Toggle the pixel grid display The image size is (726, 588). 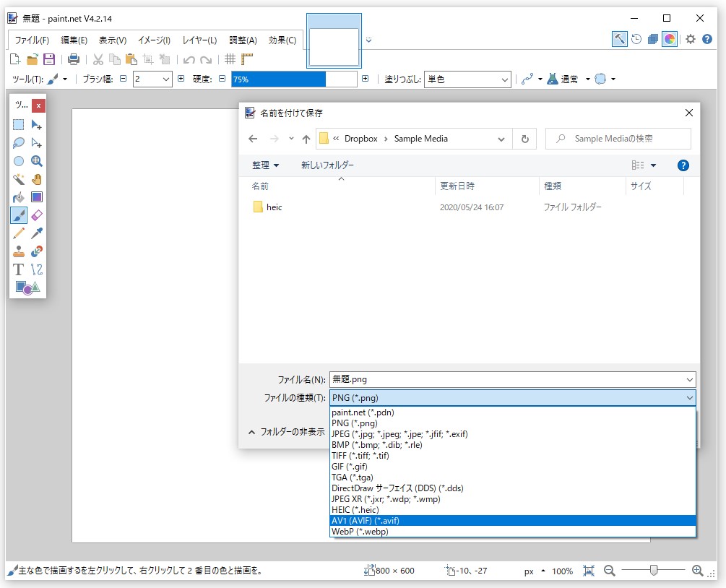click(x=230, y=59)
